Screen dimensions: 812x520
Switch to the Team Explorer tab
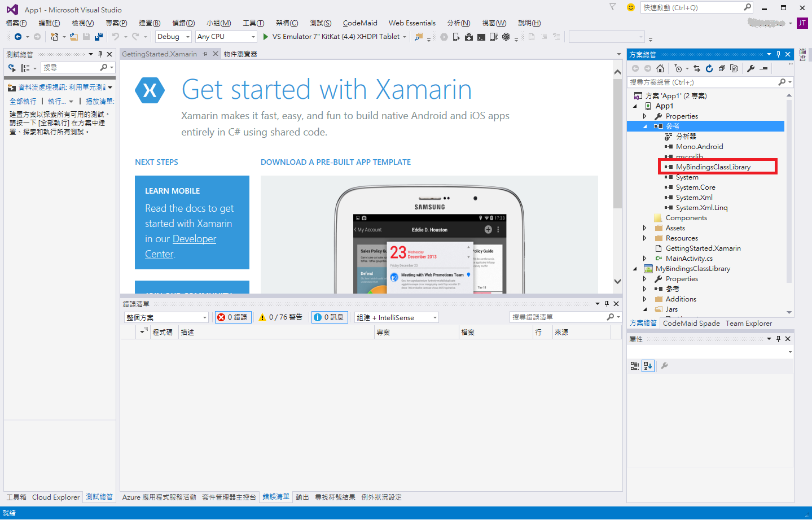tap(748, 324)
